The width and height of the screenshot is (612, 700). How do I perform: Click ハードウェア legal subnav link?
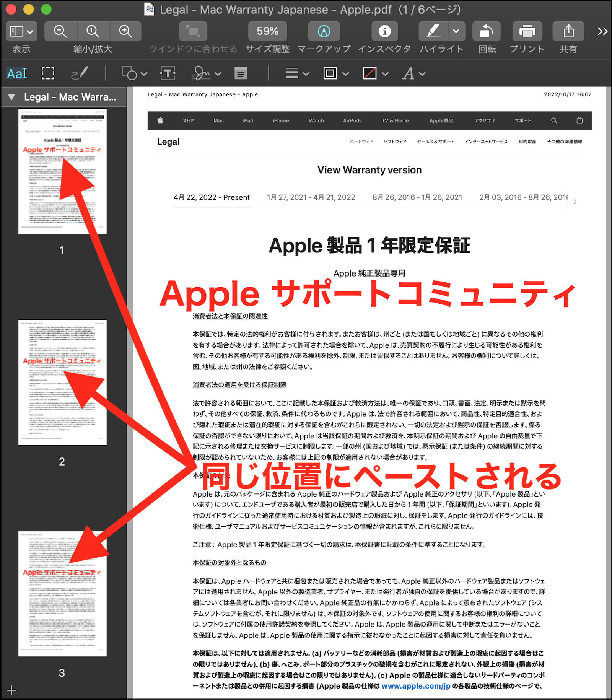[361, 142]
